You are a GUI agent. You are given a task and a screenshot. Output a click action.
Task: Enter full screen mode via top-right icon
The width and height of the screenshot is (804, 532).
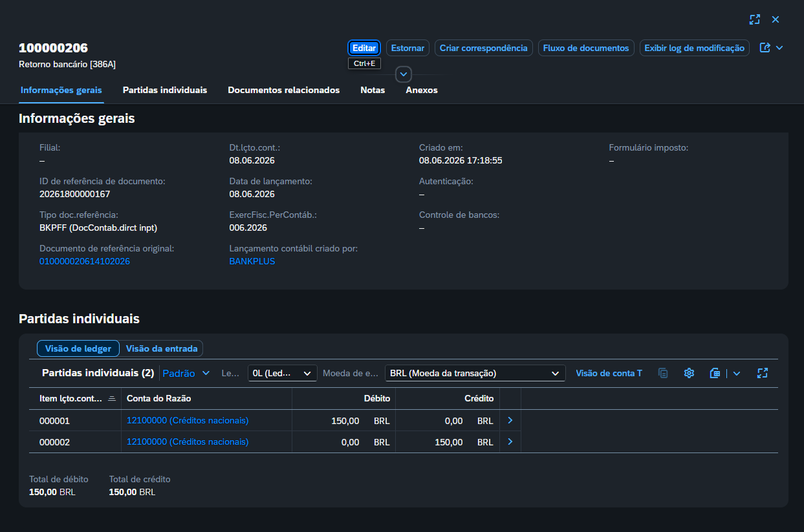pos(755,19)
